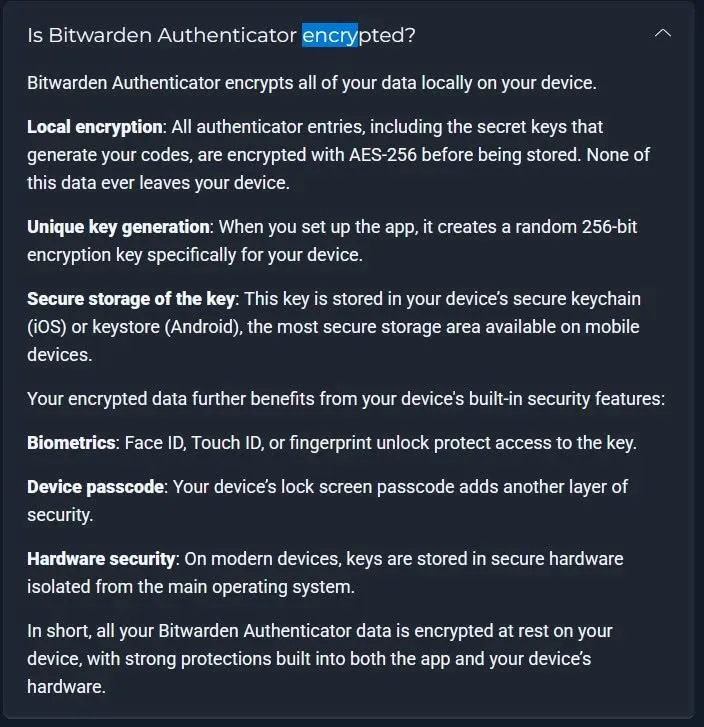
Task: Click the 'AES-256' text in Local encryption paragraph
Action: pos(383,155)
